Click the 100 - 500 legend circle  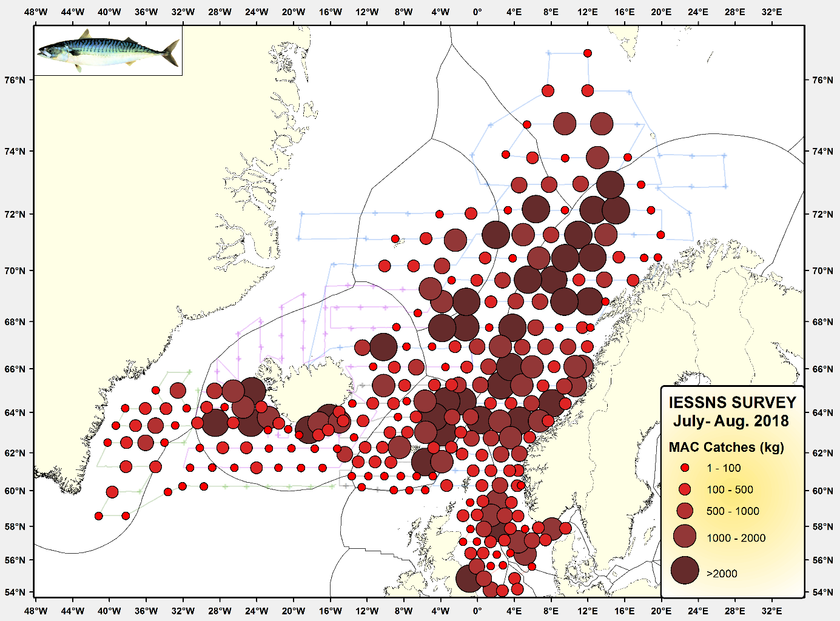click(x=685, y=489)
